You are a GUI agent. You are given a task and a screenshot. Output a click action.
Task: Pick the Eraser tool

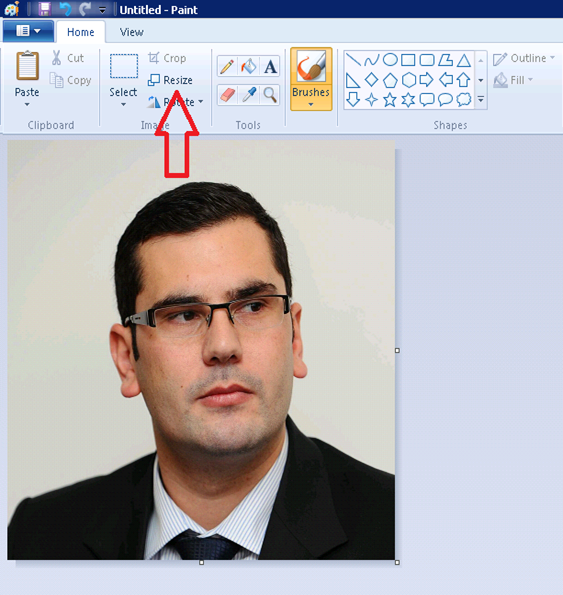(227, 94)
